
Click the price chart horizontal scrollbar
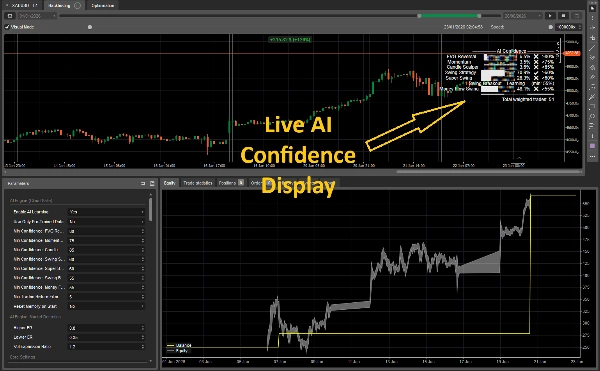(x=489, y=172)
